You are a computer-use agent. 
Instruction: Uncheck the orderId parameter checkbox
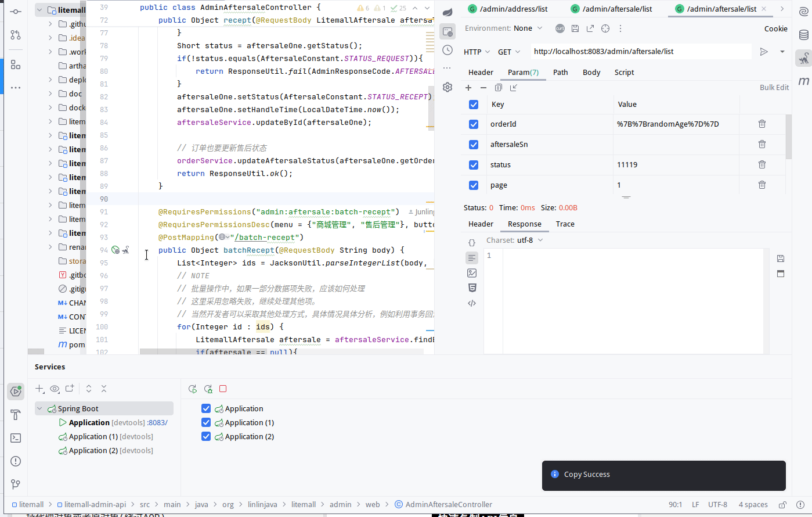[x=474, y=124]
